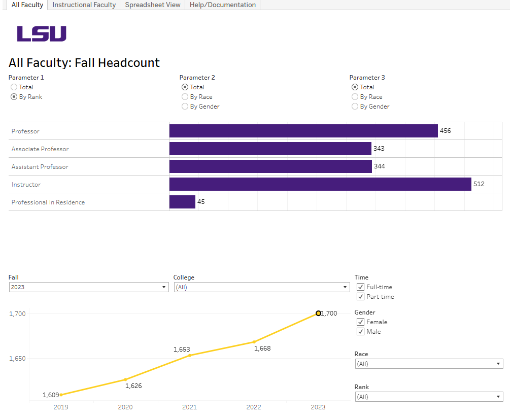
Task: Switch to the Instructional Faculty tab
Action: pyautogui.click(x=83, y=5)
